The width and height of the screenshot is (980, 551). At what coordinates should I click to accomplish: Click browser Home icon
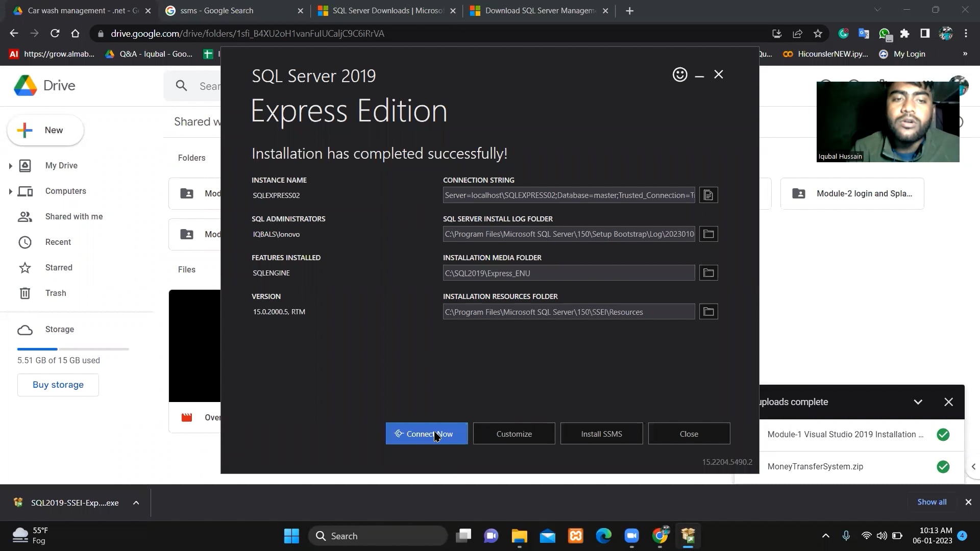(x=75, y=33)
